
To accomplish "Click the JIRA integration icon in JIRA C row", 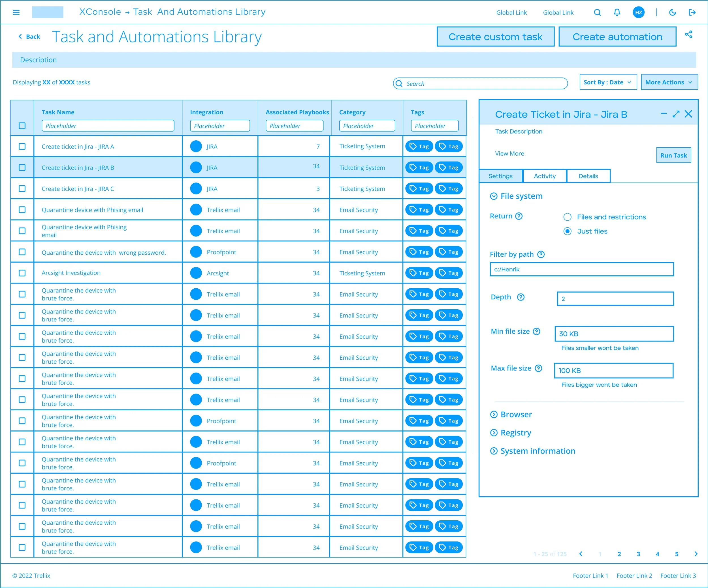I will pyautogui.click(x=196, y=188).
